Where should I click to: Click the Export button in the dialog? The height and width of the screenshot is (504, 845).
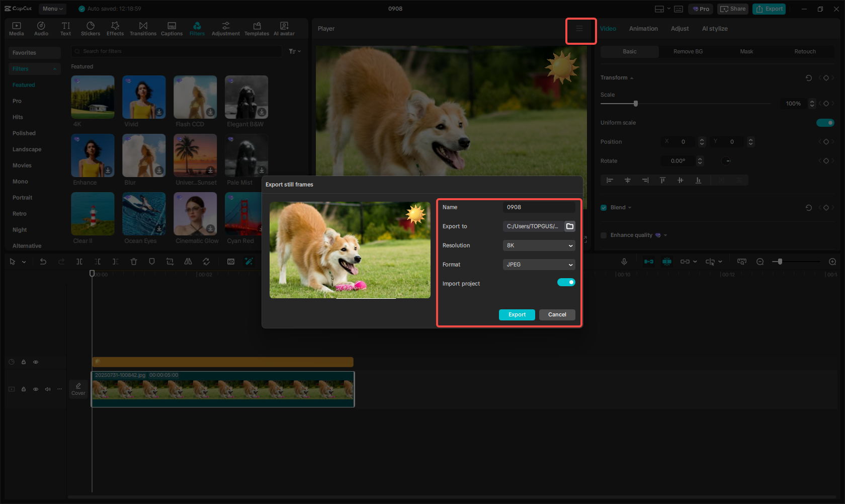click(517, 314)
